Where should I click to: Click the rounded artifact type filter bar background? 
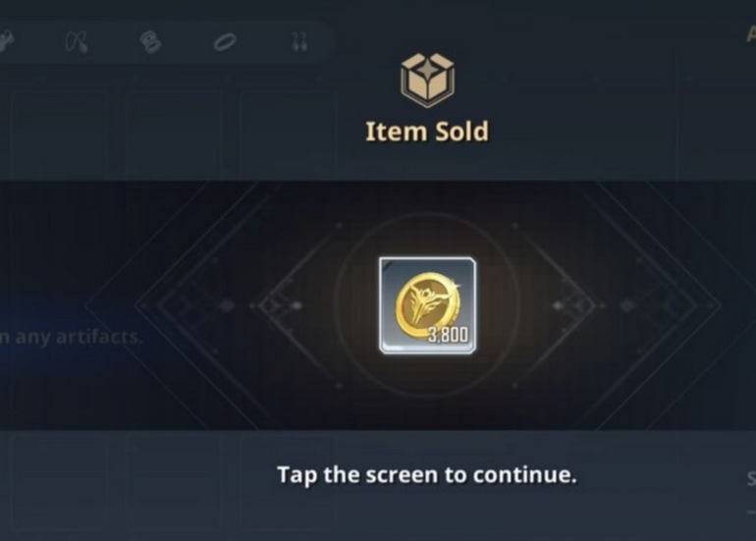coord(164,42)
